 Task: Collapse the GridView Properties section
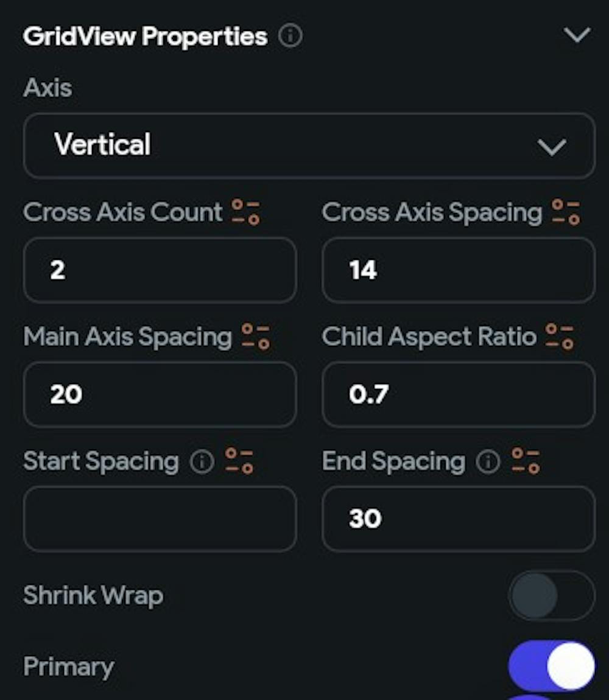(577, 36)
